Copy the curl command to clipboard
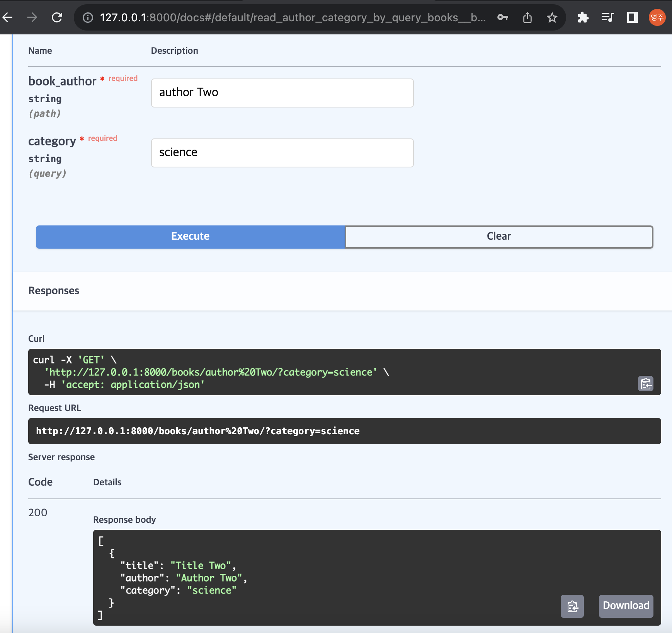Viewport: 672px width, 633px height. point(646,384)
